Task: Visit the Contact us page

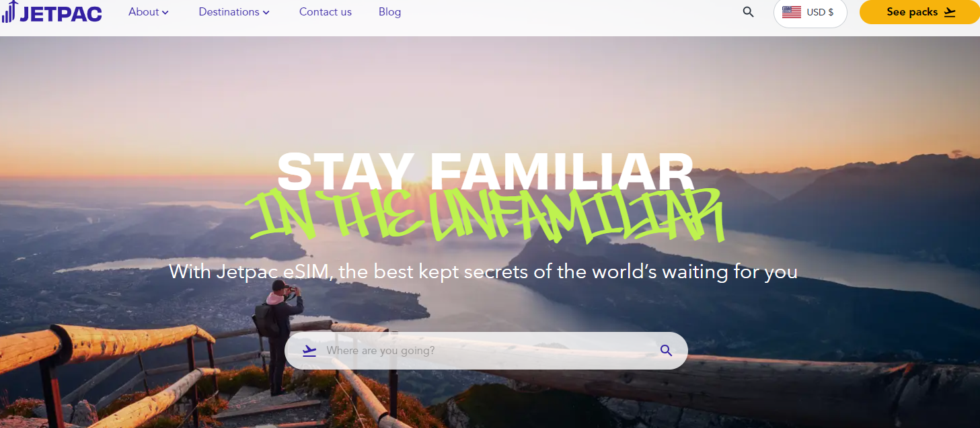Action: [x=326, y=12]
